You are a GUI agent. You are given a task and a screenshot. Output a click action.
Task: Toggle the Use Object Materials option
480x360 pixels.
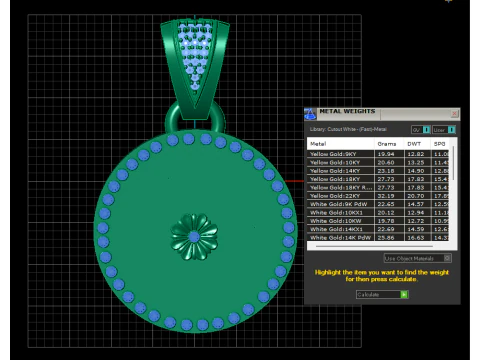[x=418, y=258]
